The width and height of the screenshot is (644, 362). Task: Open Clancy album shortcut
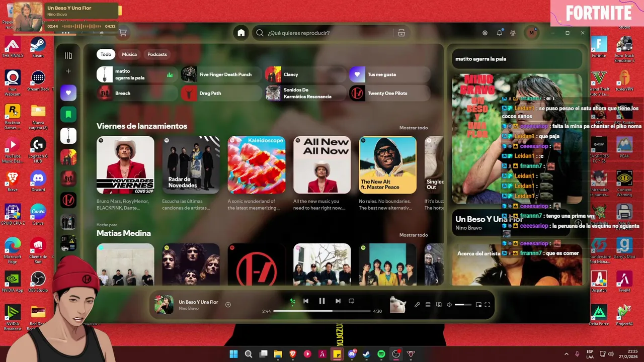tap(305, 74)
